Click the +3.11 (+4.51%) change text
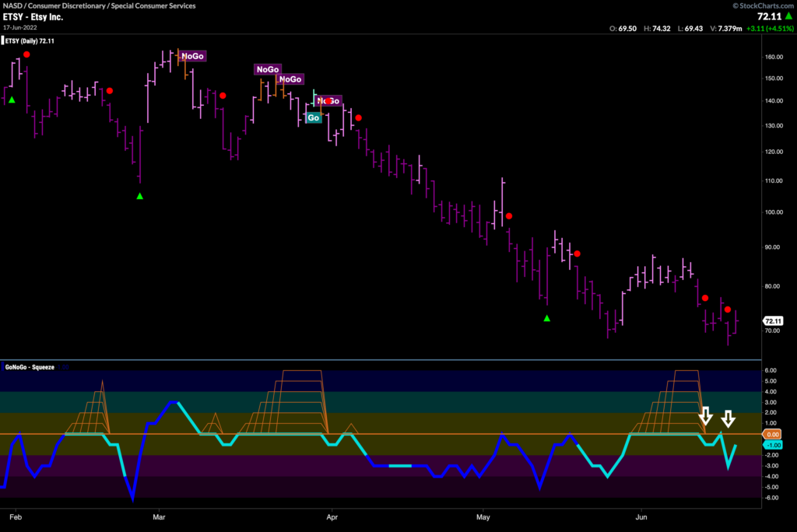797x532 pixels. [x=770, y=29]
